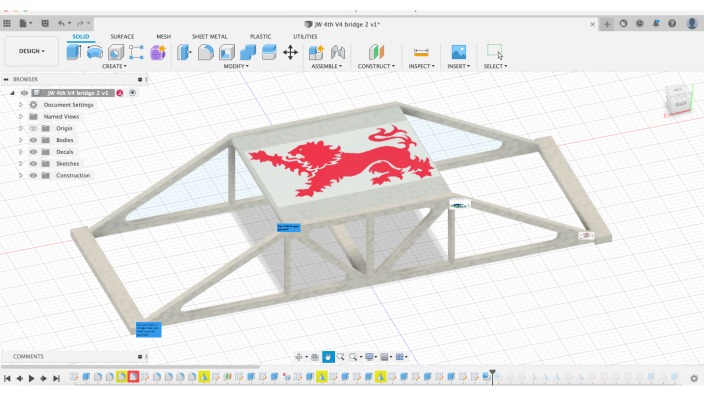This screenshot has height=396, width=704.
Task: Select the Joint tool
Action: click(x=338, y=52)
